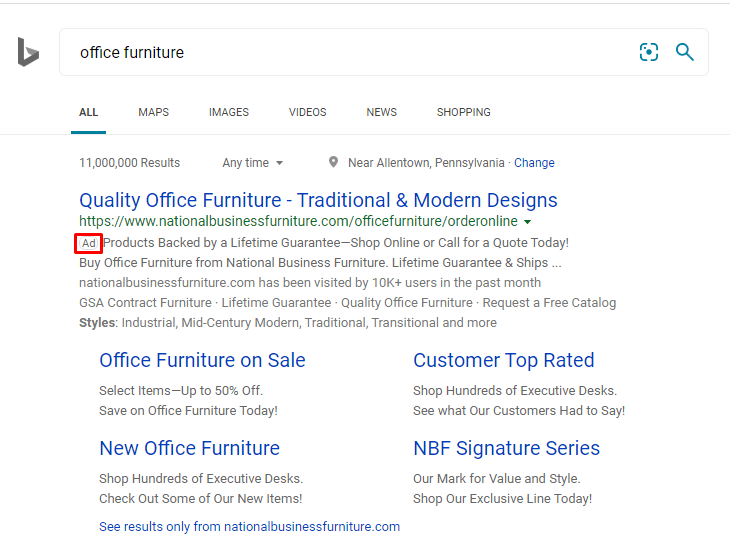
Task: Click the magnifying glass search icon
Action: click(x=684, y=52)
